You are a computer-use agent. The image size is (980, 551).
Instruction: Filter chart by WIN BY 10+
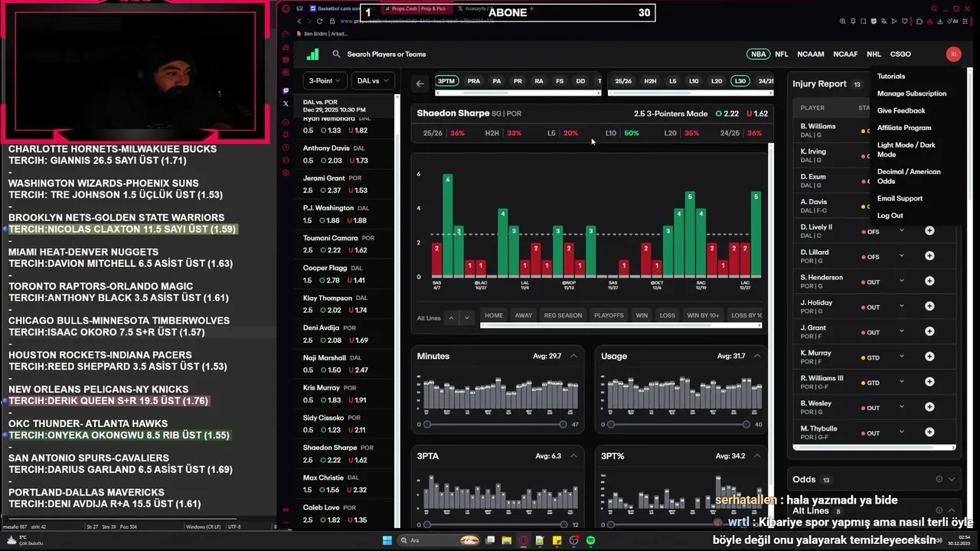coord(703,315)
